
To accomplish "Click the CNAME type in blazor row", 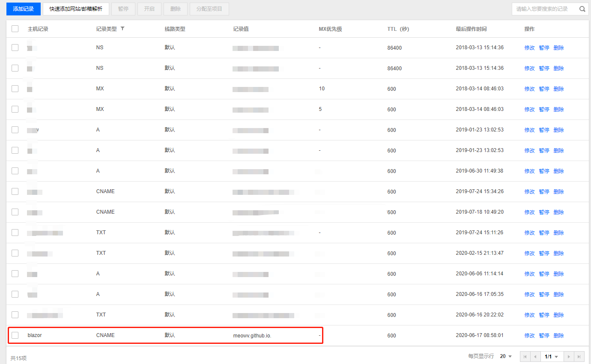I will [x=105, y=335].
